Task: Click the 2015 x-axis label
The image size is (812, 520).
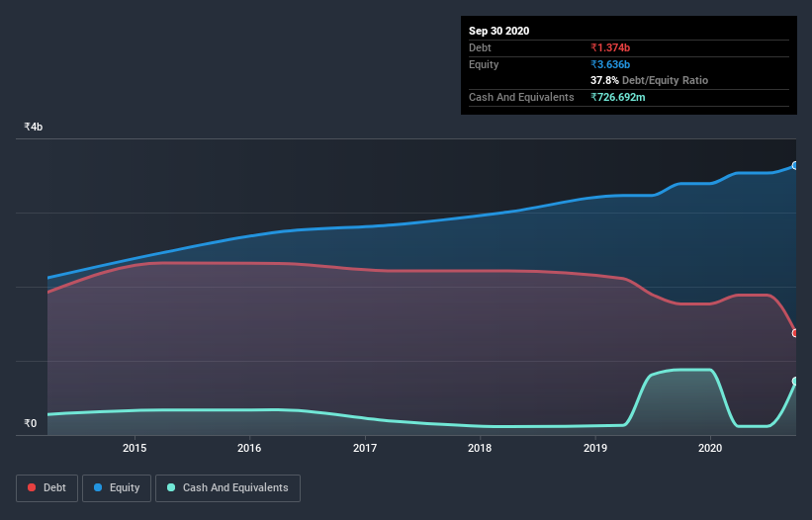Action: click(x=135, y=448)
